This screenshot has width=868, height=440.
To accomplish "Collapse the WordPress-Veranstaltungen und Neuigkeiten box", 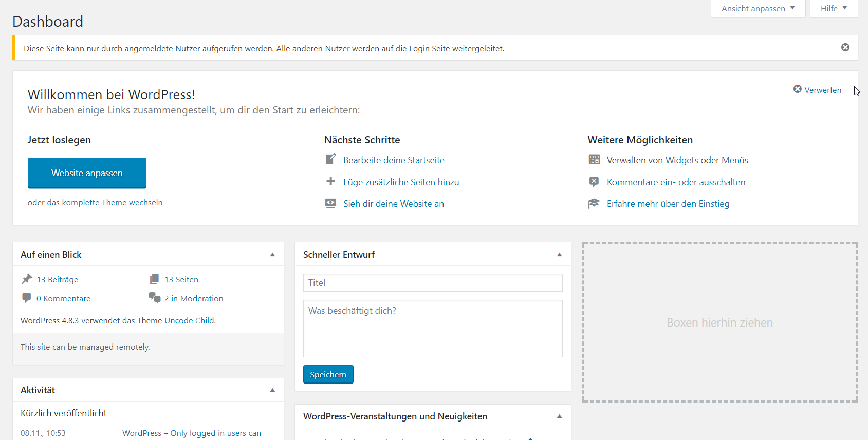I will tap(560, 416).
